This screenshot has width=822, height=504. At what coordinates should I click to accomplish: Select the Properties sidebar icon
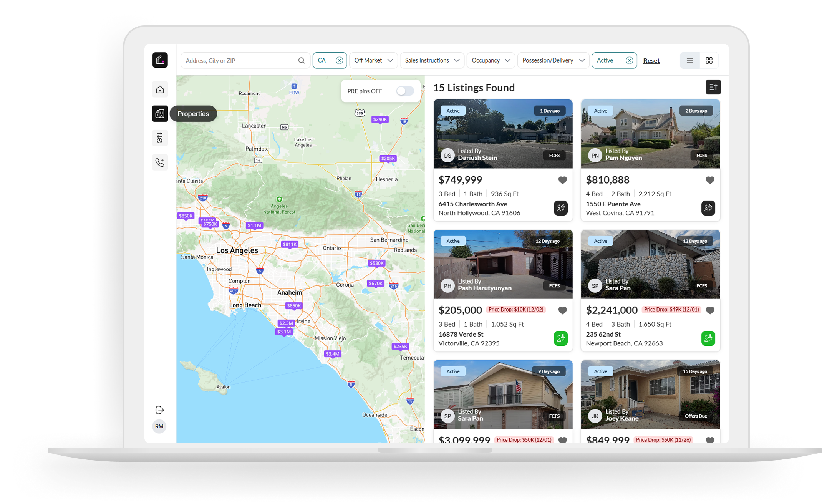click(160, 114)
